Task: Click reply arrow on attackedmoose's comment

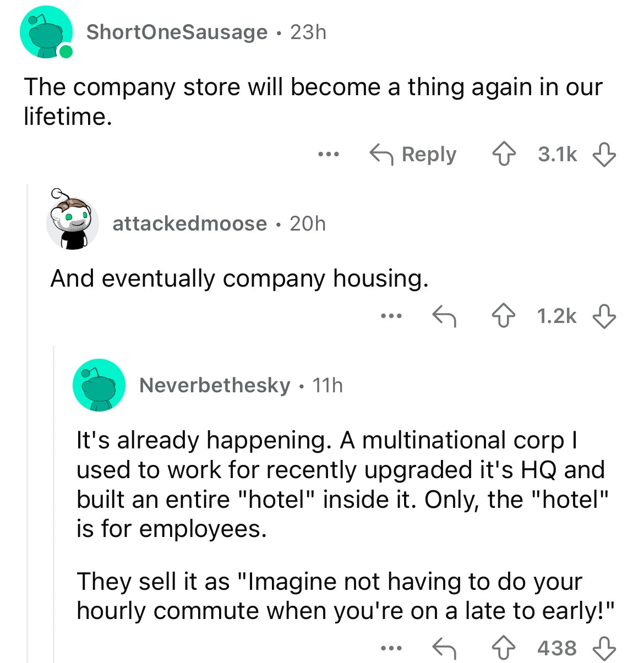Action: [444, 316]
